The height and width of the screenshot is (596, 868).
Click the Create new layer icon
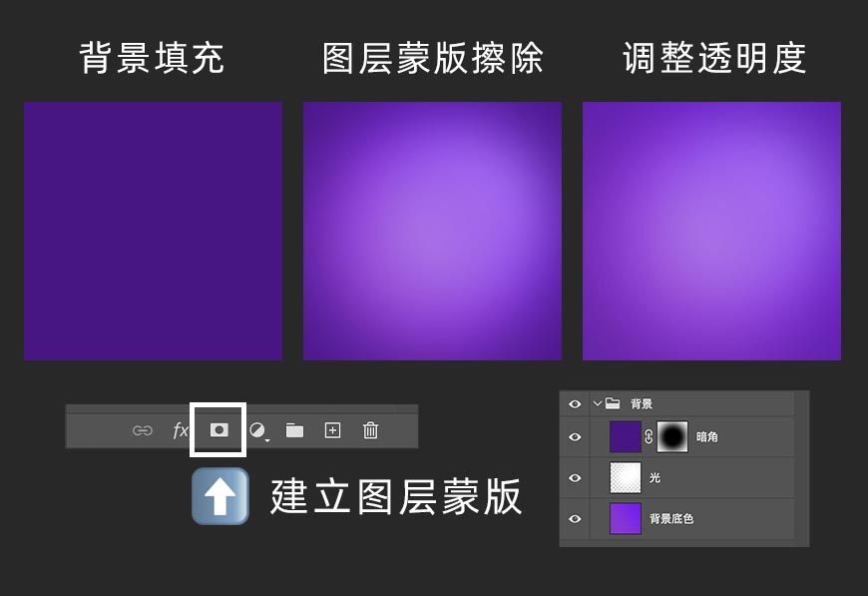click(331, 430)
